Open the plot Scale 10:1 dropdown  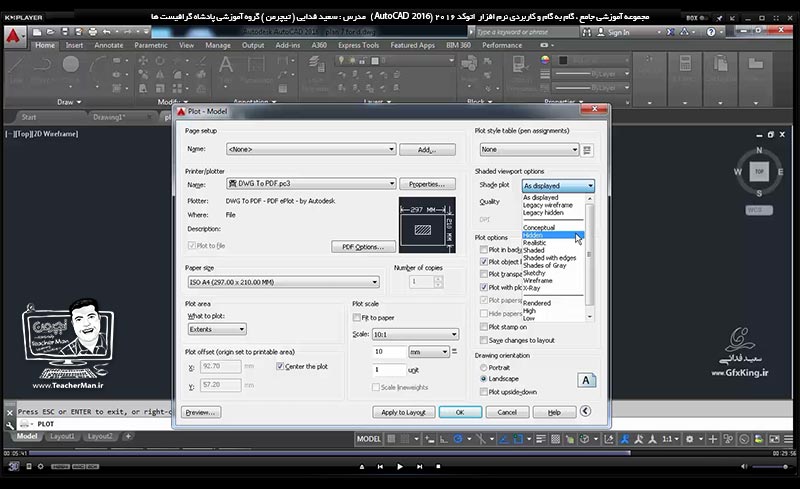[x=415, y=334]
